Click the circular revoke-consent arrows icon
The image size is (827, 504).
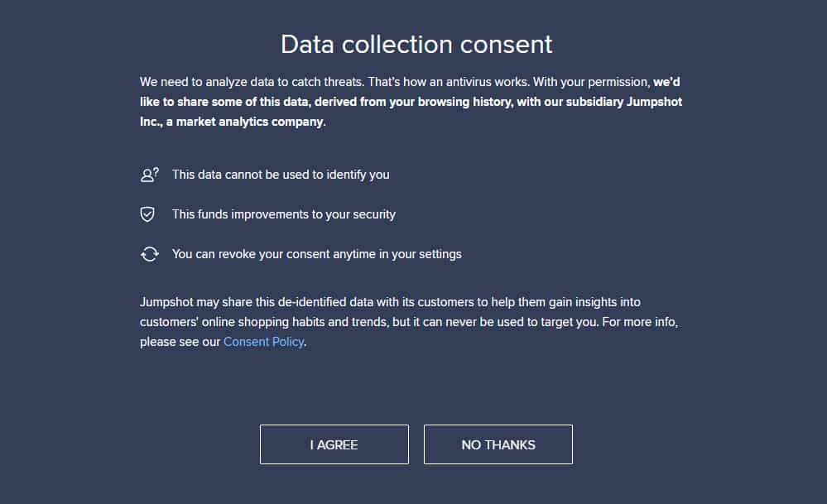pyautogui.click(x=149, y=254)
